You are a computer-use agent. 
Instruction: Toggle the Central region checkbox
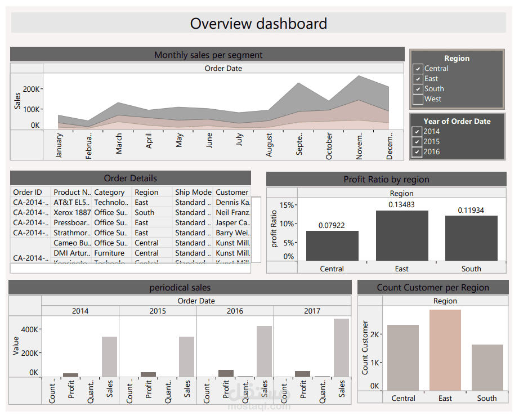coord(418,69)
